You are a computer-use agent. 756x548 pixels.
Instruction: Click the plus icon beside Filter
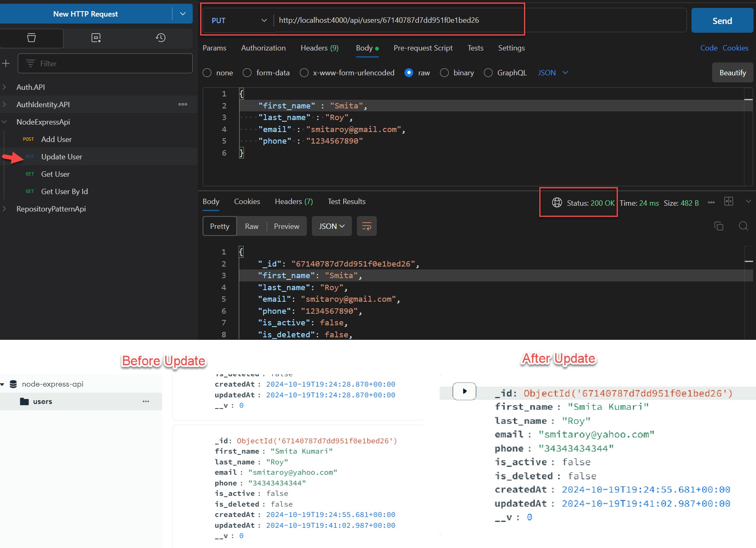pos(6,63)
